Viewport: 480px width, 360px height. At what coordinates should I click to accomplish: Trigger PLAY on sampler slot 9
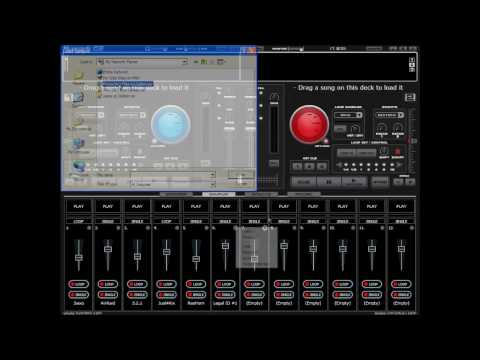point(313,207)
